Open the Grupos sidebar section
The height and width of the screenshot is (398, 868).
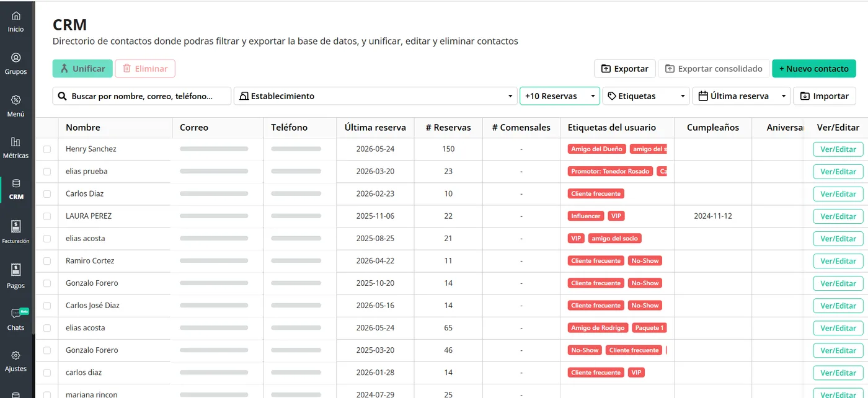tap(16, 64)
